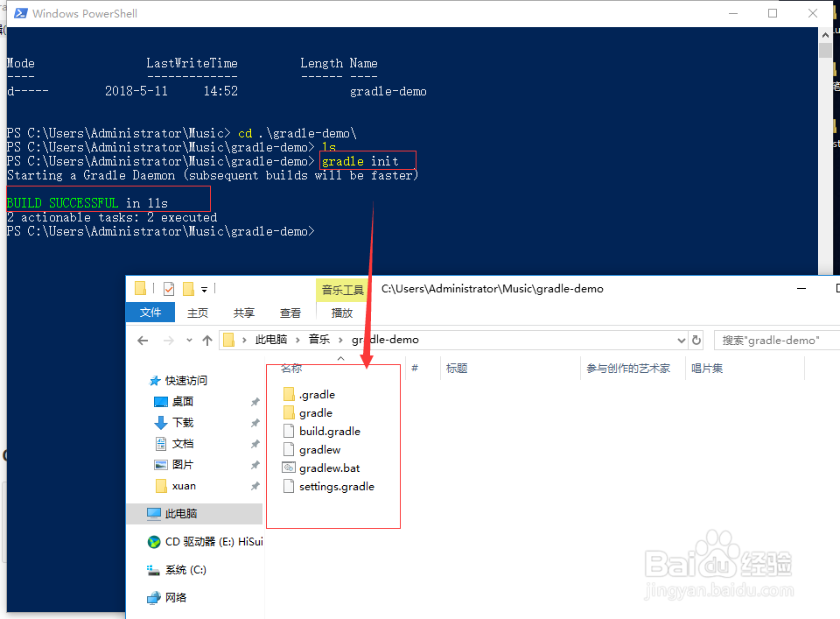Click the New folder icon in Explorer toolbar
The width and height of the screenshot is (840, 619).
coord(189,289)
